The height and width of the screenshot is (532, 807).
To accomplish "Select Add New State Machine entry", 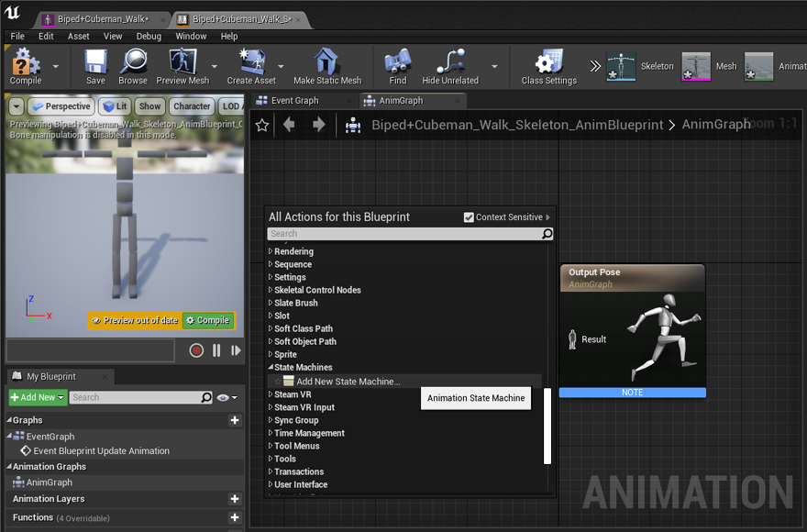I will [404, 382].
